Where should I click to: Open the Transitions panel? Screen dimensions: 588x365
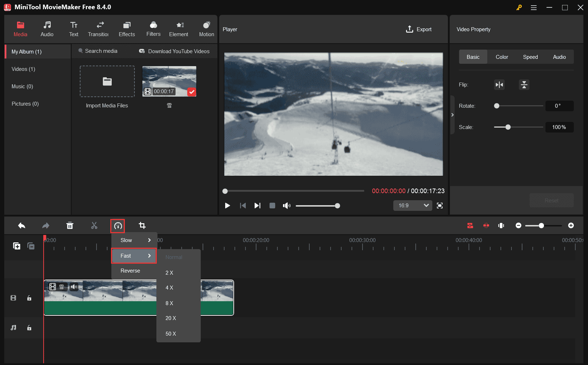tap(98, 28)
